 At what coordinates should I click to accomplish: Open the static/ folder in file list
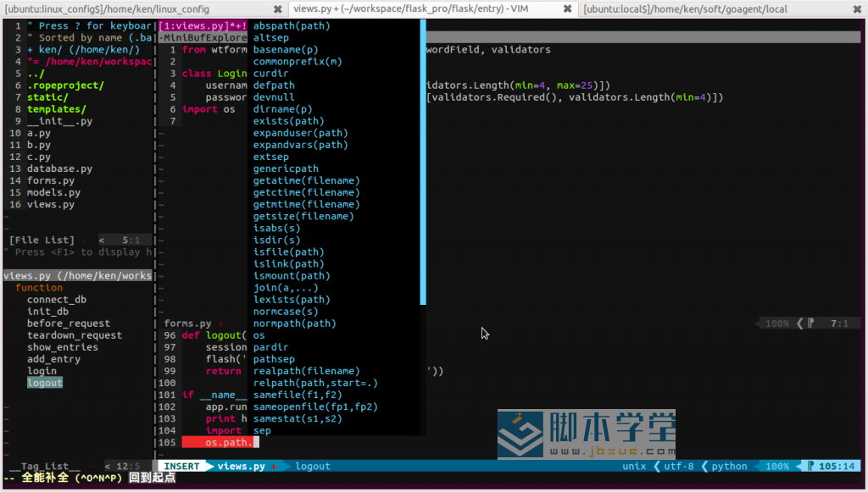pos(47,97)
